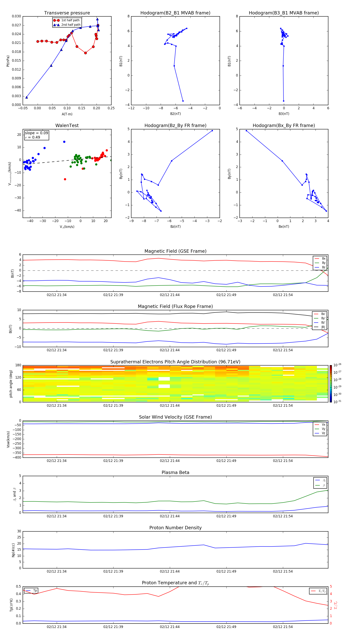The height and width of the screenshot is (644, 351).
Task: Click the '02/12 21:49' tick under solar wind velocity
Action: 226,461
